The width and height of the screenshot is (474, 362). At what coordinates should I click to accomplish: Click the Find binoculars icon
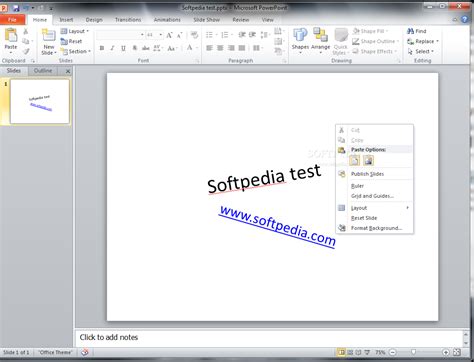point(410,31)
